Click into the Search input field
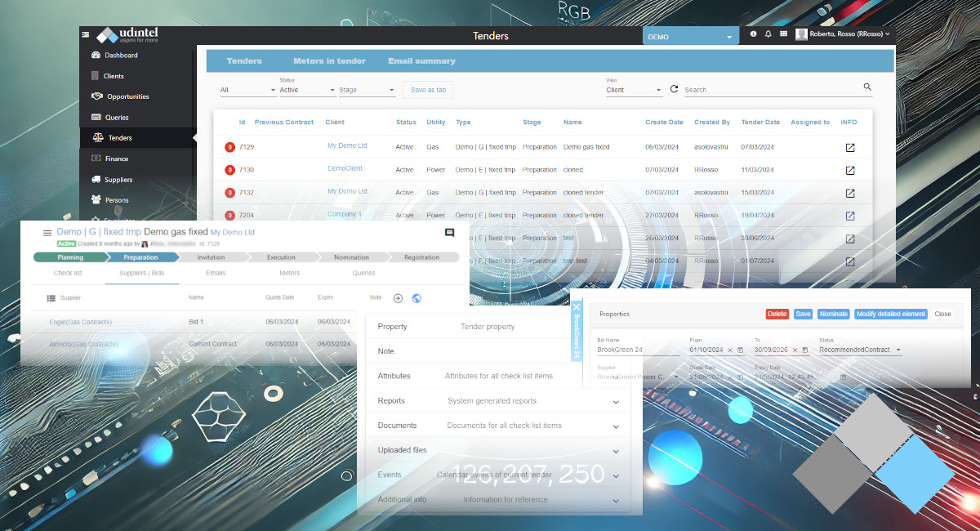This screenshot has width=980, height=531. point(768,90)
